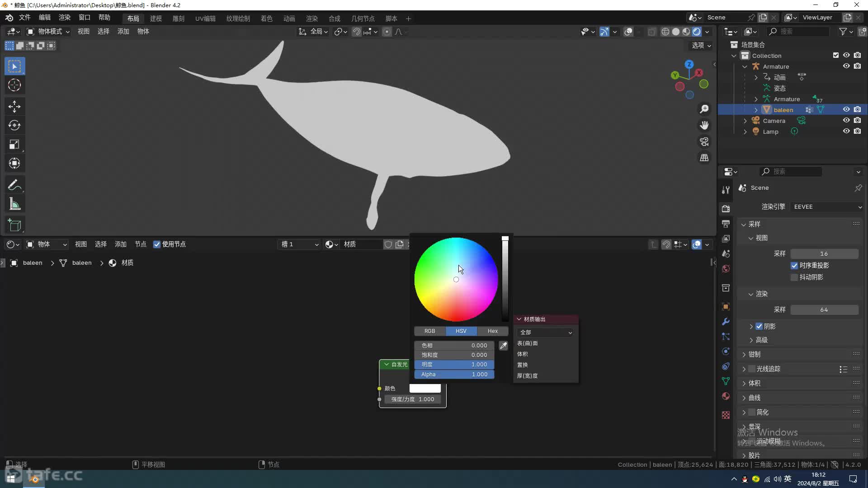This screenshot has width=868, height=488.
Task: Open the World properties globe icon
Action: coord(726,269)
